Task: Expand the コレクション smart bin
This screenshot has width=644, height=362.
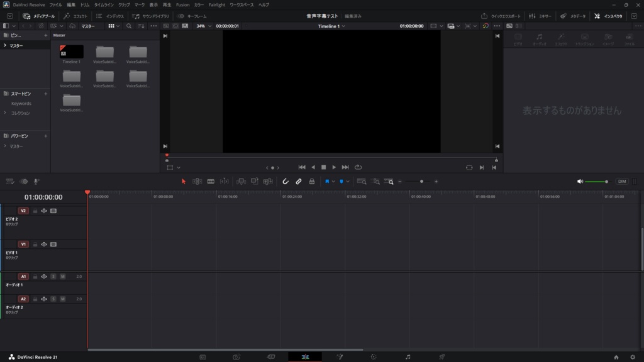Action: [5, 113]
